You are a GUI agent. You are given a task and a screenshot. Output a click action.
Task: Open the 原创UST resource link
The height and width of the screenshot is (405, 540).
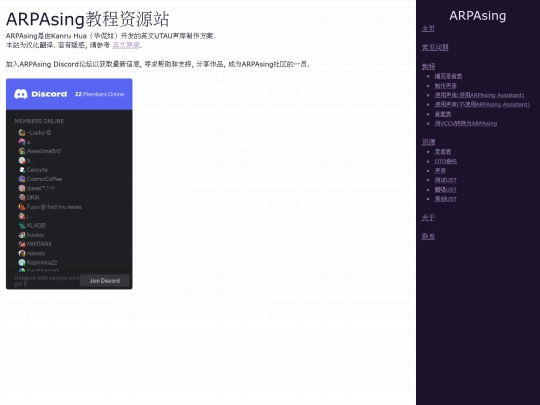445,199
